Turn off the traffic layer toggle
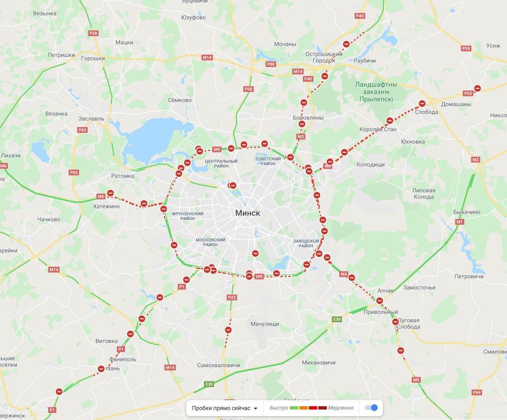Screen dimensions: 507x420 pos(371,408)
